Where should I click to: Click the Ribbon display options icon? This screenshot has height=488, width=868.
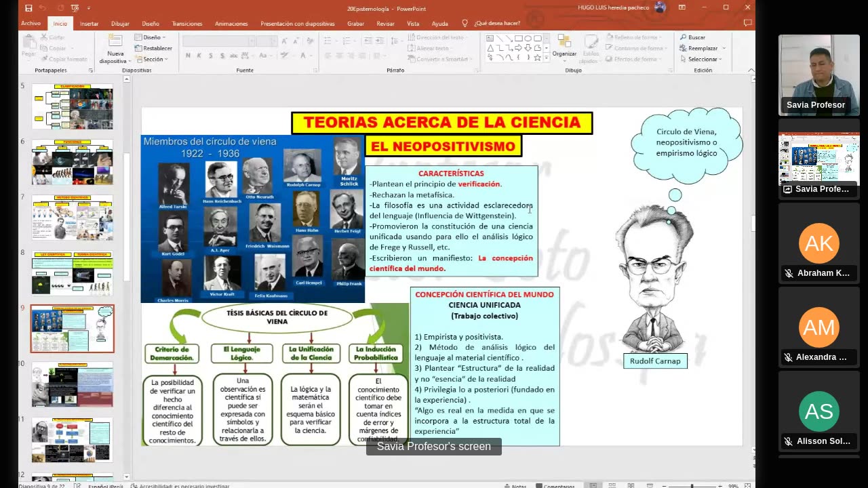pos(684,7)
